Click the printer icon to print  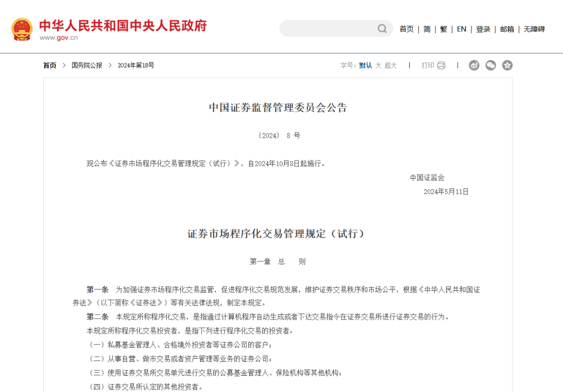coord(441,65)
